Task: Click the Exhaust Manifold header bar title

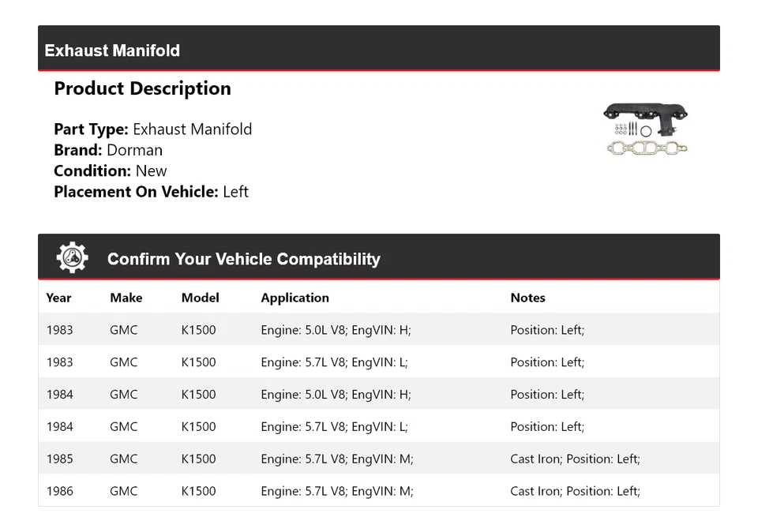Action: 112,51
